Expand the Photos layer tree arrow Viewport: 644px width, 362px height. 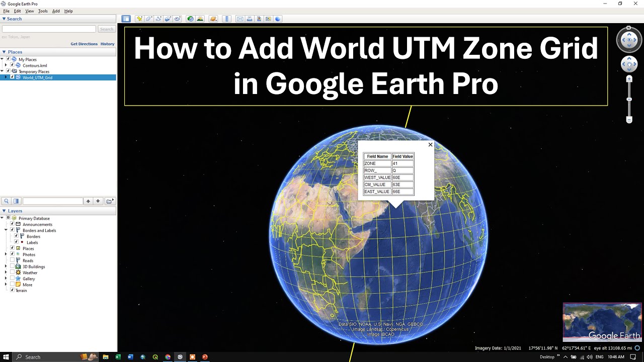[x=6, y=254]
